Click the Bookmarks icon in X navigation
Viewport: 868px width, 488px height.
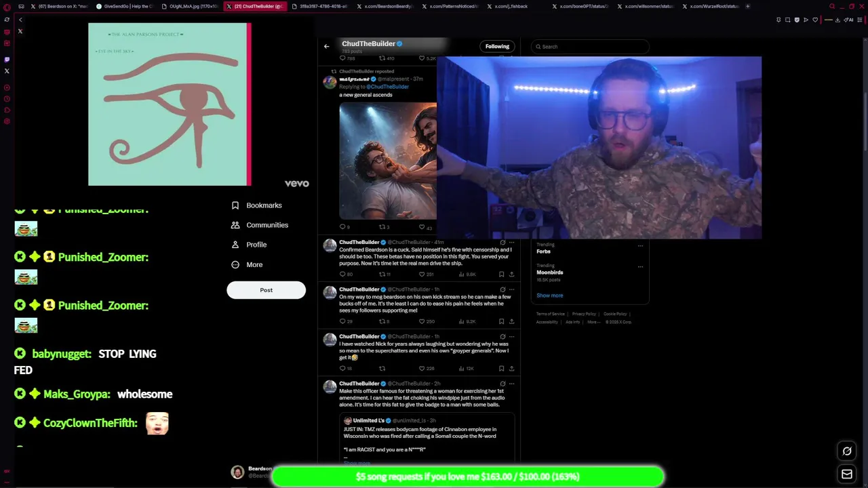(x=235, y=205)
